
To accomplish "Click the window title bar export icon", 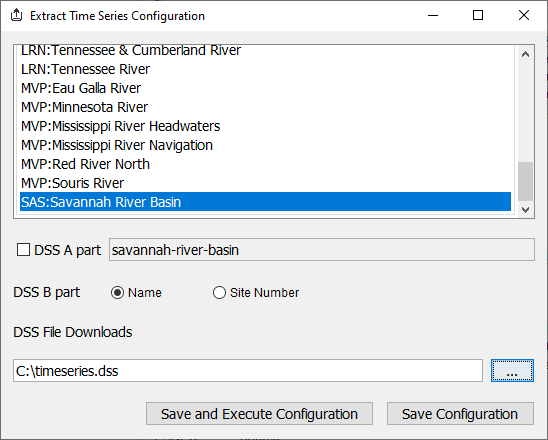I will tap(16, 15).
